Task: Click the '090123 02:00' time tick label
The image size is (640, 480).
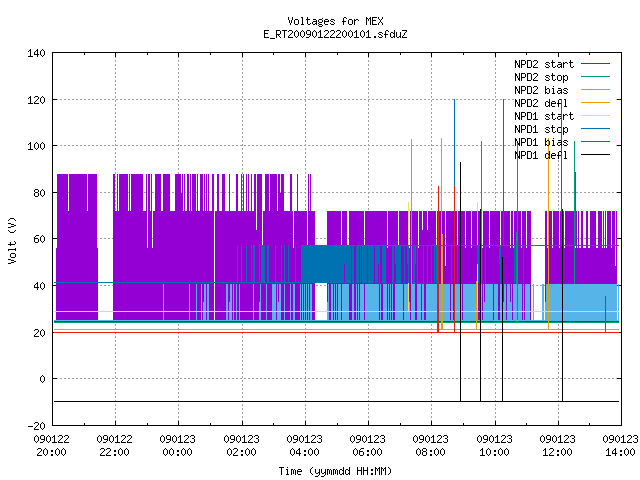Action: (241, 446)
